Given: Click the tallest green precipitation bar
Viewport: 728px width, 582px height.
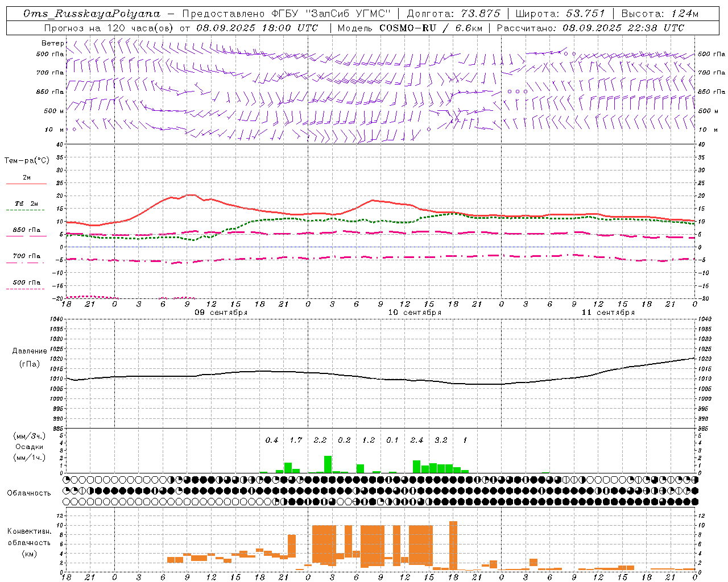Looking at the screenshot, I should point(328,464).
